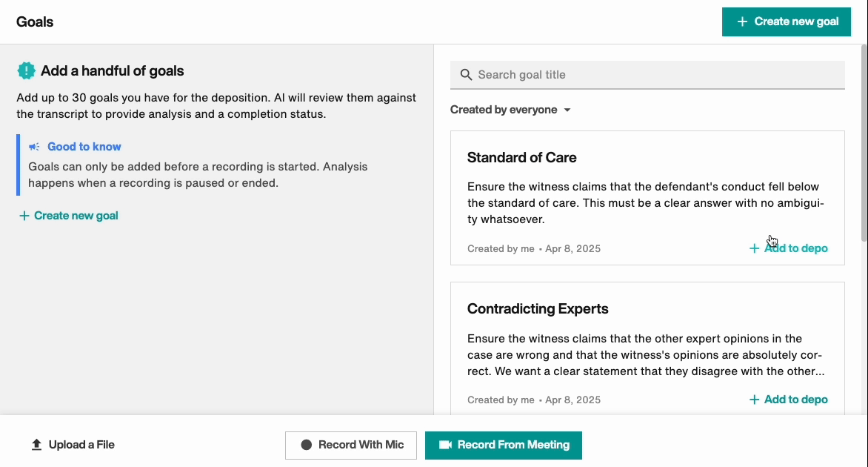Add Contradicting Experts goal to depo

(x=788, y=400)
